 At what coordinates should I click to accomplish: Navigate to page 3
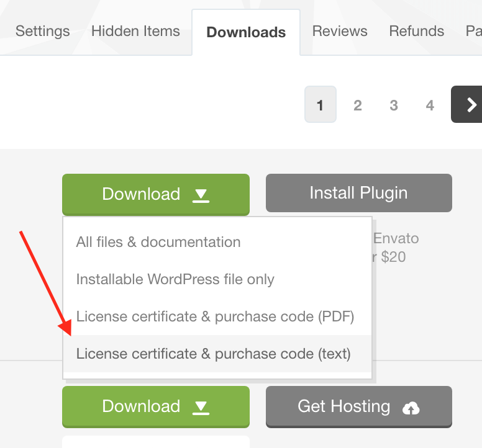394,105
